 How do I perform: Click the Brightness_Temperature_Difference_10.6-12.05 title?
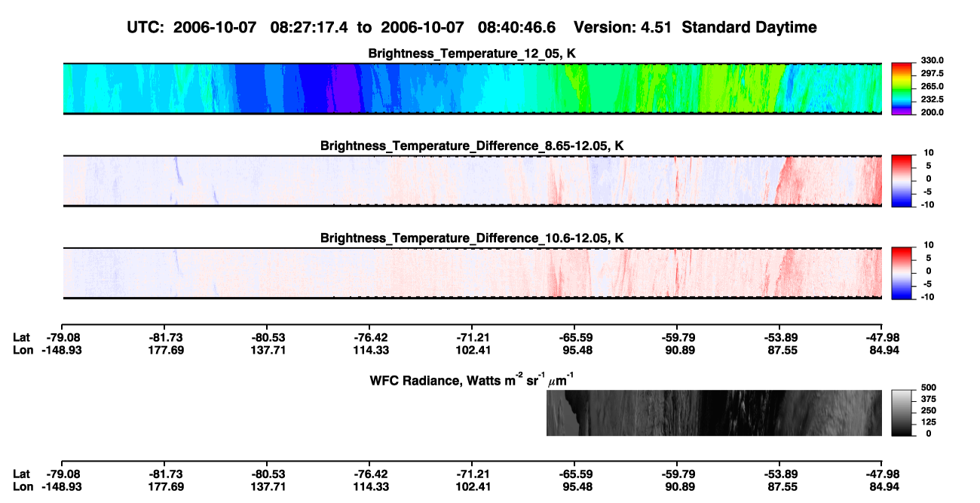point(472,238)
